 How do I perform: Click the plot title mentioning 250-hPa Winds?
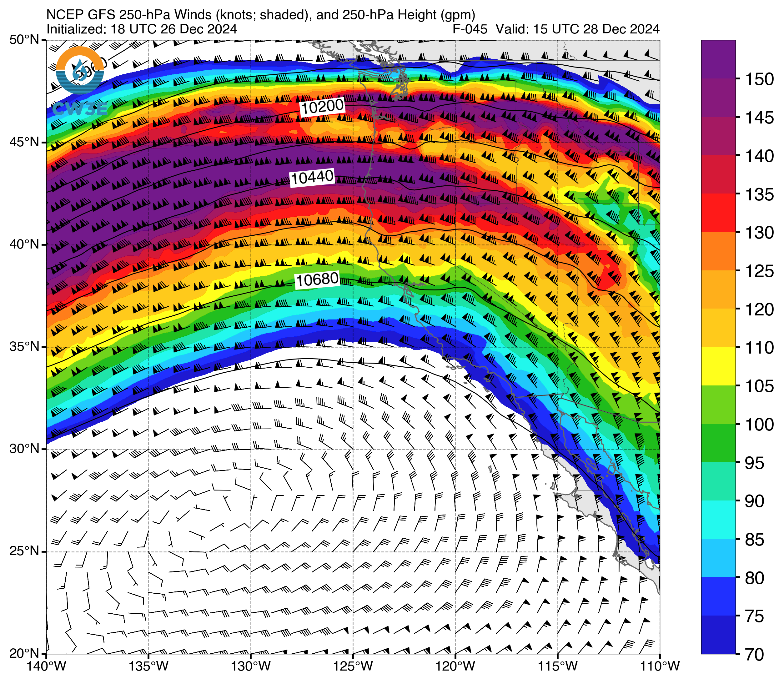point(261,15)
